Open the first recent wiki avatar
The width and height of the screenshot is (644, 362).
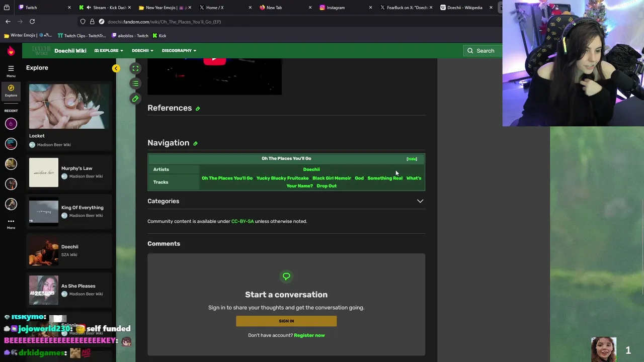(11, 124)
